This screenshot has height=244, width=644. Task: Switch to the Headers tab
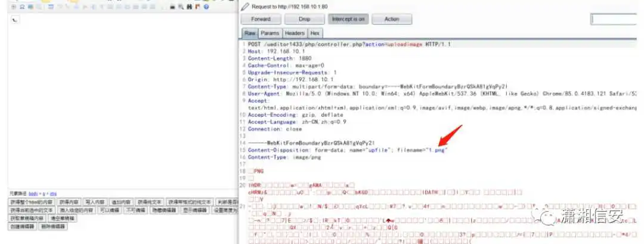click(x=294, y=33)
